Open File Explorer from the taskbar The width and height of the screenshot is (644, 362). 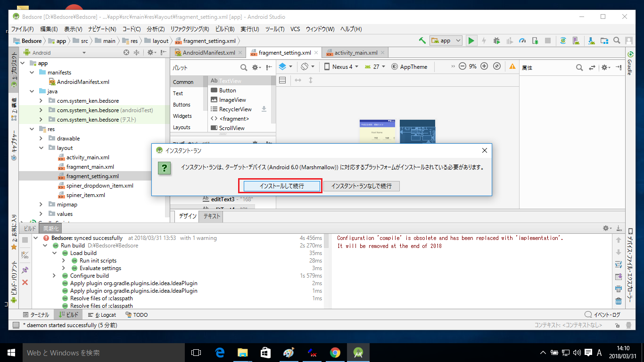tap(242, 353)
